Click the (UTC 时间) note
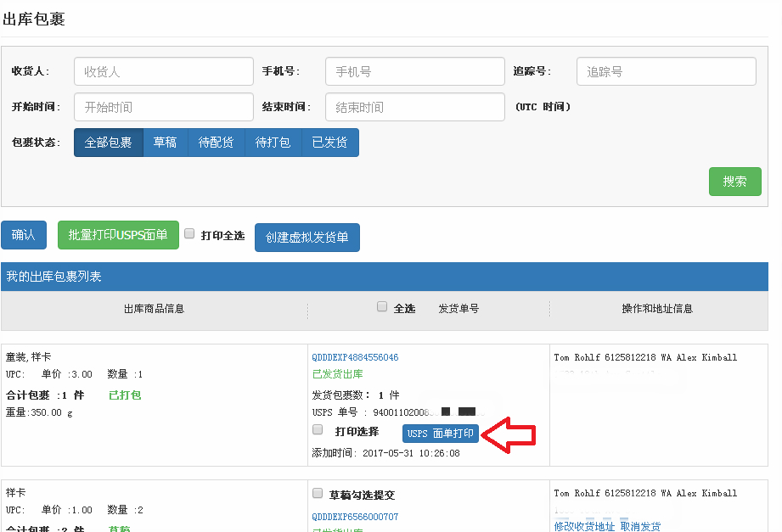Screen dimensions: 782x532 [x=543, y=107]
